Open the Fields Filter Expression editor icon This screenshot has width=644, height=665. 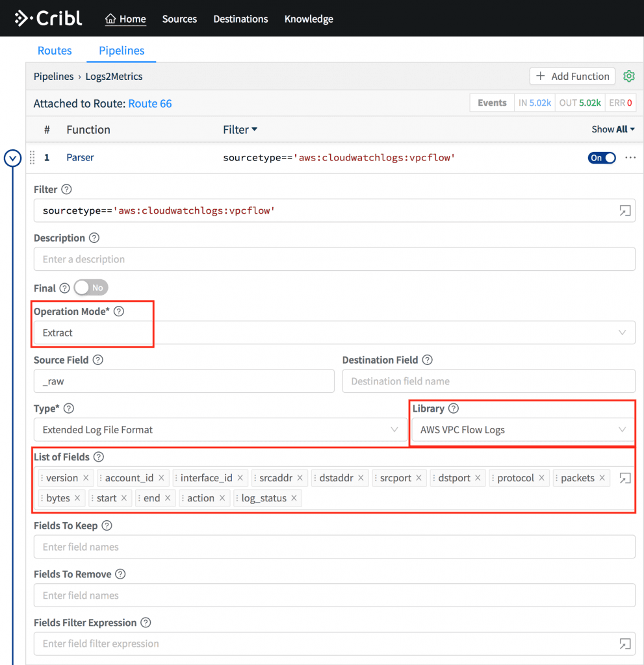point(625,644)
